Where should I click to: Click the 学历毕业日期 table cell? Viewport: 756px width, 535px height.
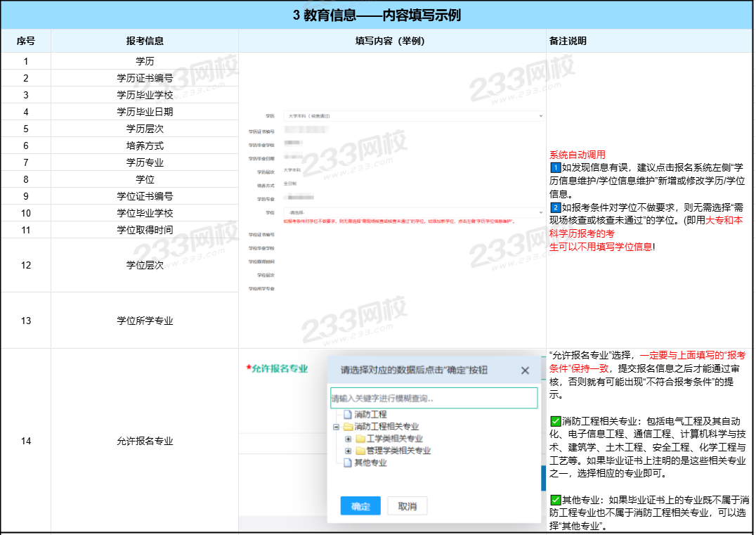tap(145, 112)
